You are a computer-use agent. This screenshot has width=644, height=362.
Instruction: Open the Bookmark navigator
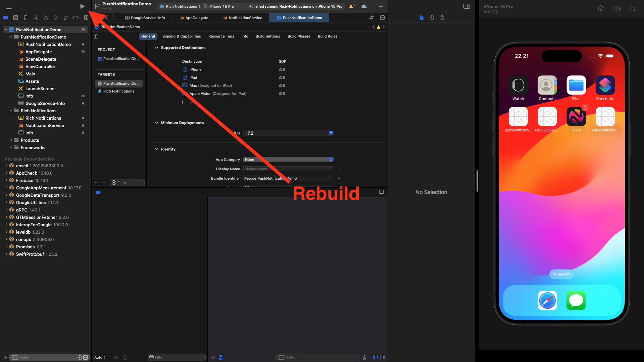pyautogui.click(x=26, y=18)
